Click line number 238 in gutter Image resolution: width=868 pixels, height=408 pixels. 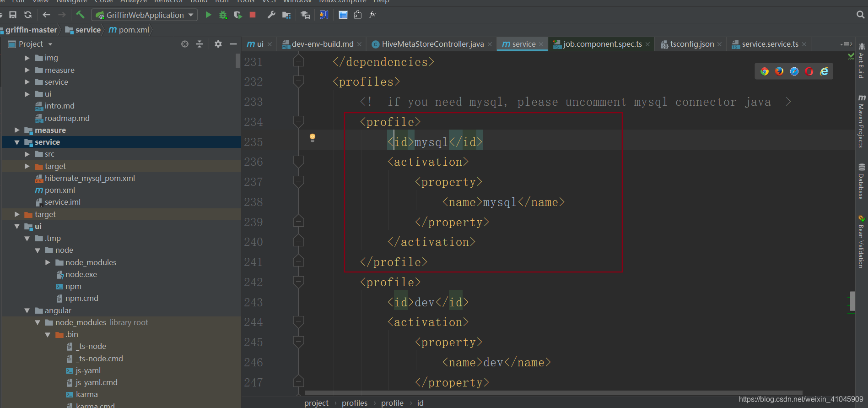(253, 202)
